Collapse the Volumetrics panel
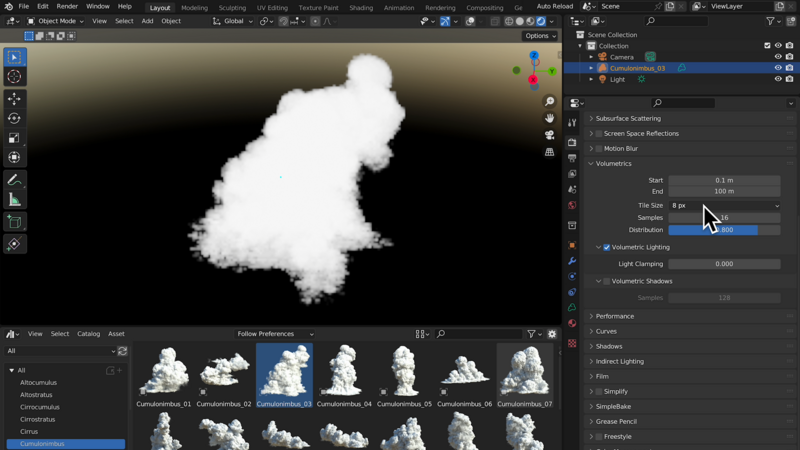Image resolution: width=800 pixels, height=450 pixels. (x=613, y=164)
